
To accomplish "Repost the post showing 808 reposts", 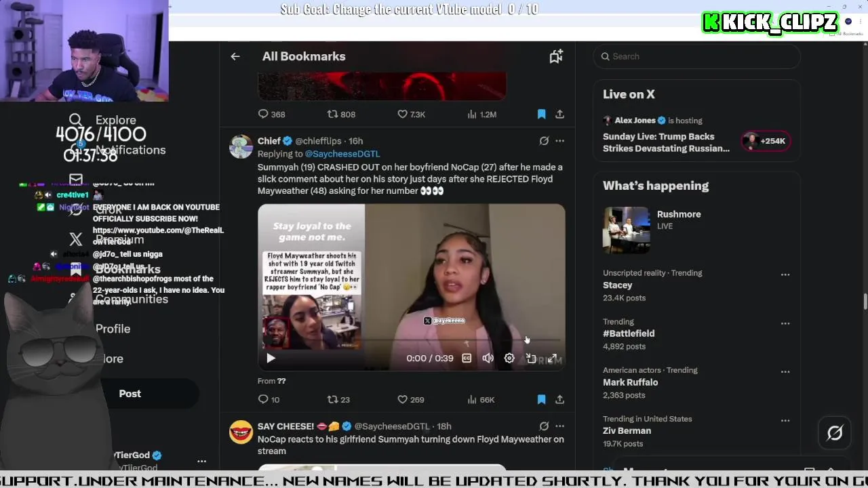I will click(341, 114).
